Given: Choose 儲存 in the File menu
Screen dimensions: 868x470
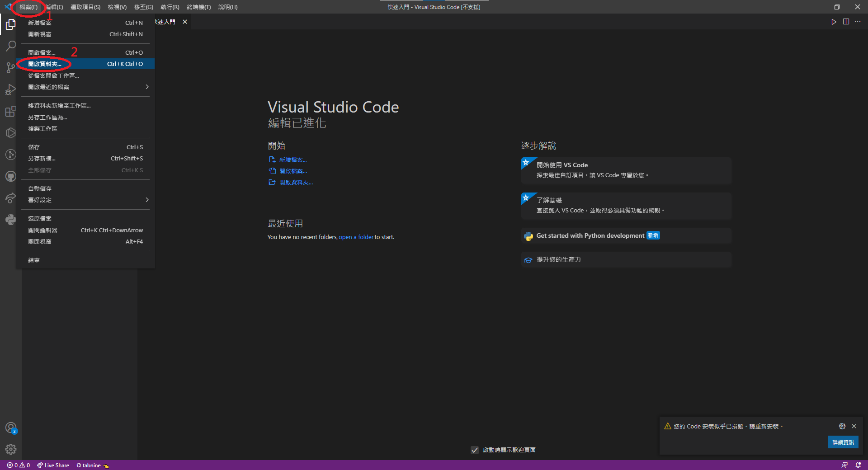Looking at the screenshot, I should pyautogui.click(x=85, y=147).
